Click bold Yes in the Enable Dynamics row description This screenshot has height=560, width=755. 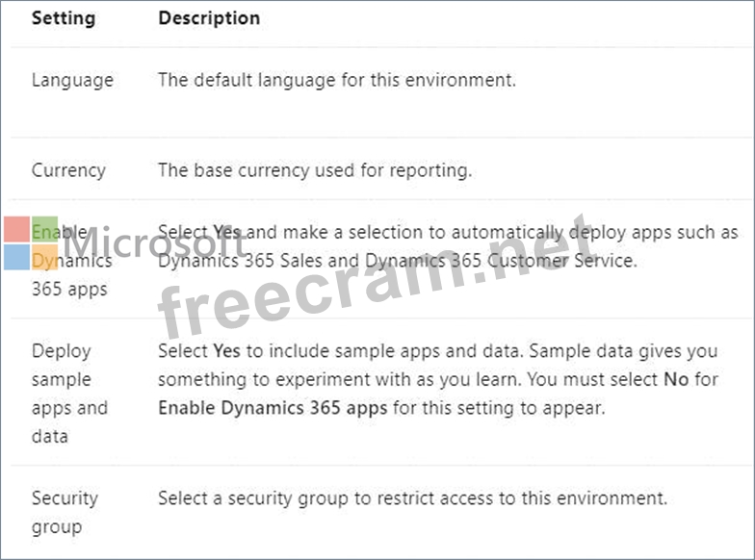pyautogui.click(x=227, y=232)
